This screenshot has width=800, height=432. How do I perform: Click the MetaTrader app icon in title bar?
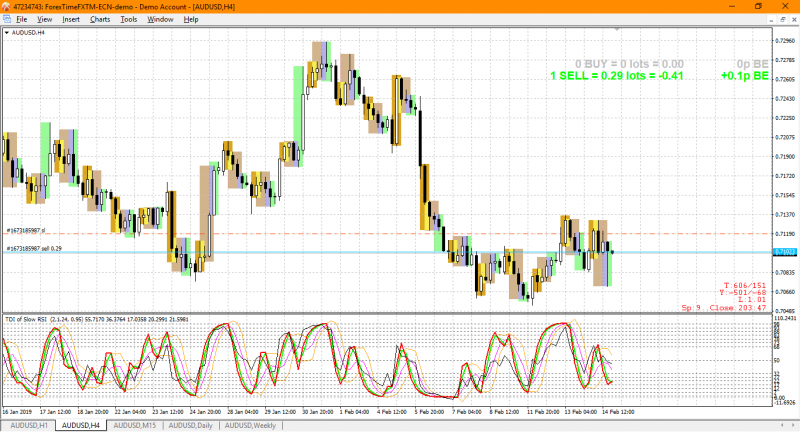pyautogui.click(x=6, y=7)
